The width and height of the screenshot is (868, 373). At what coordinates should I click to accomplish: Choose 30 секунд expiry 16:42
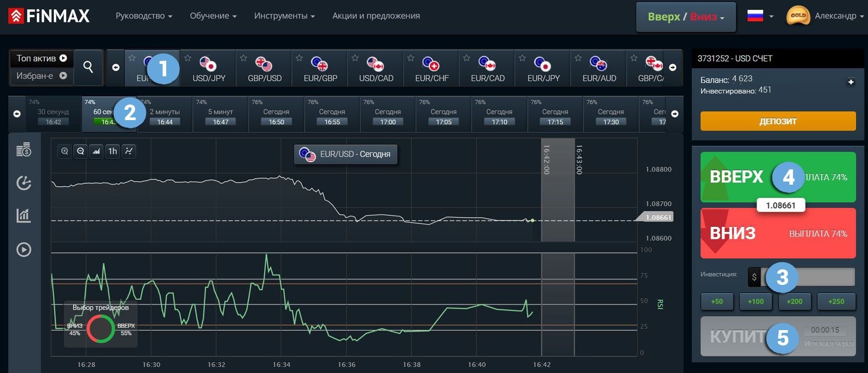[x=53, y=114]
